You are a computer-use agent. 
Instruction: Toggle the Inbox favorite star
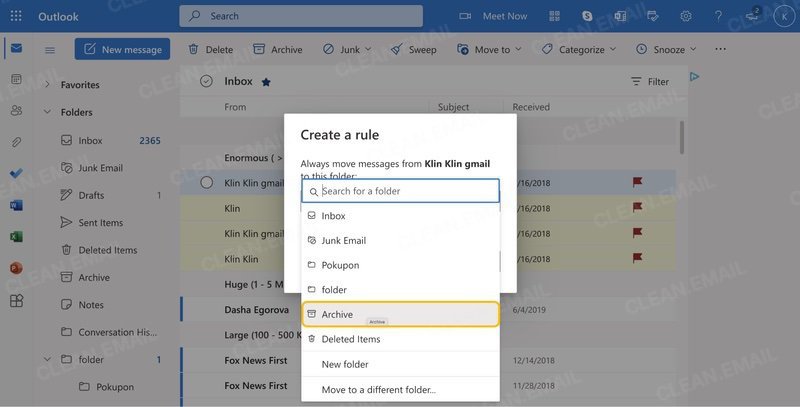266,82
